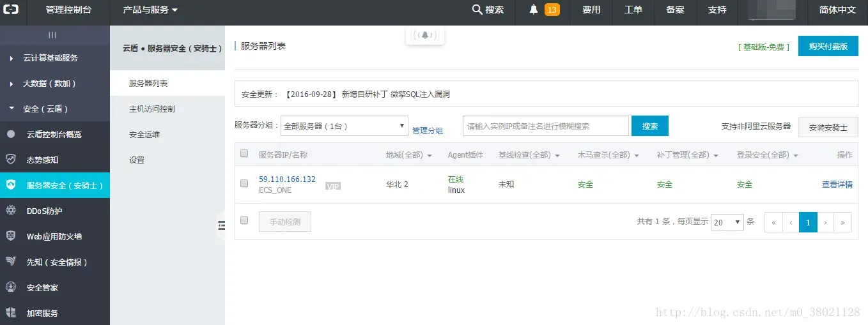The image size is (868, 325).
Task: Expand 大数据（数加）section
Action: point(55,83)
